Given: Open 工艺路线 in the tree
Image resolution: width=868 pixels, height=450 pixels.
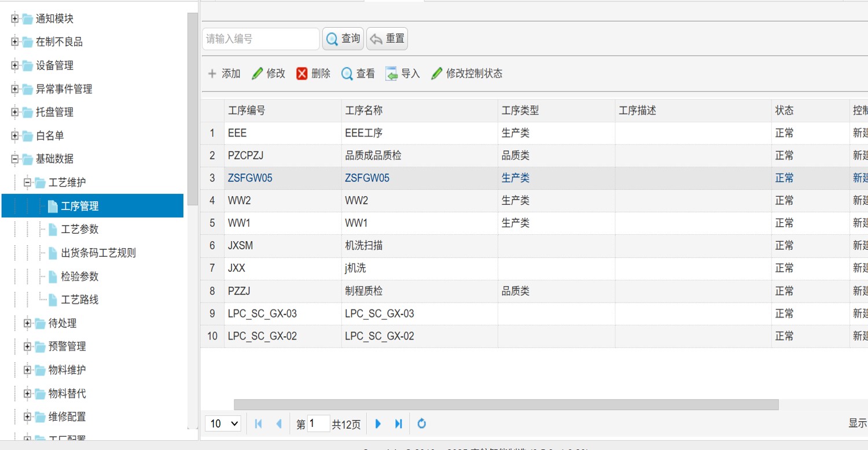Looking at the screenshot, I should click(x=80, y=300).
